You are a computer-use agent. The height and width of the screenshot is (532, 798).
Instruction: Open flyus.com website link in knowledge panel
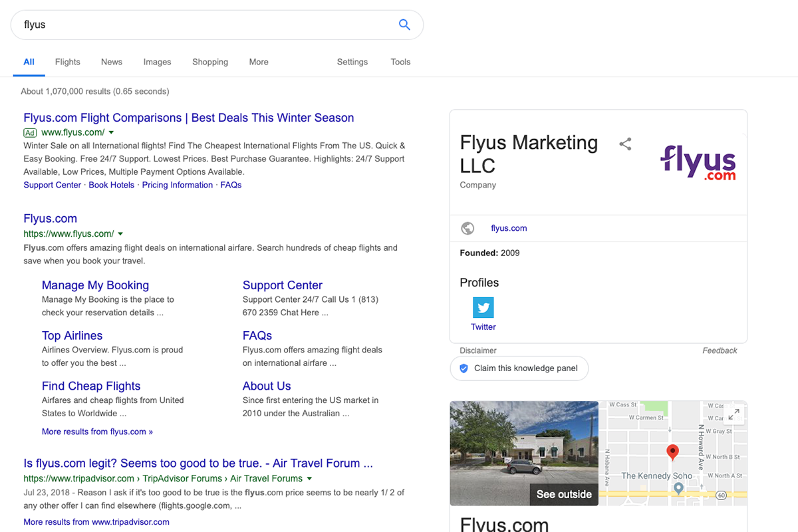(509, 228)
